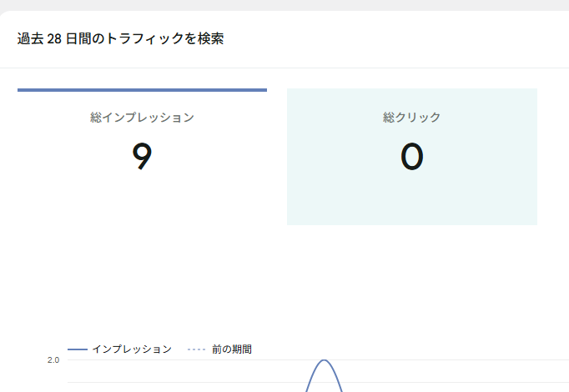Click blank chart area above the legend
The image size is (569, 392).
click(284, 284)
